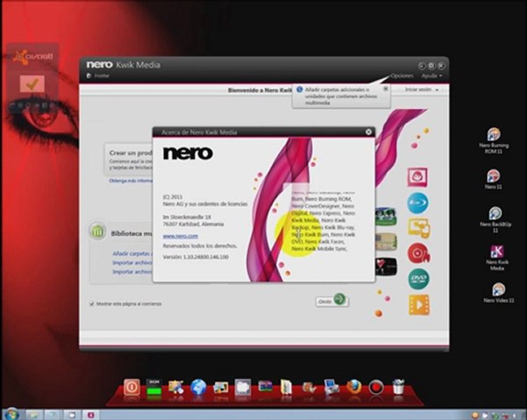The height and width of the screenshot is (420, 527).
Task: Open the Windows Start button
Action: coord(11,414)
